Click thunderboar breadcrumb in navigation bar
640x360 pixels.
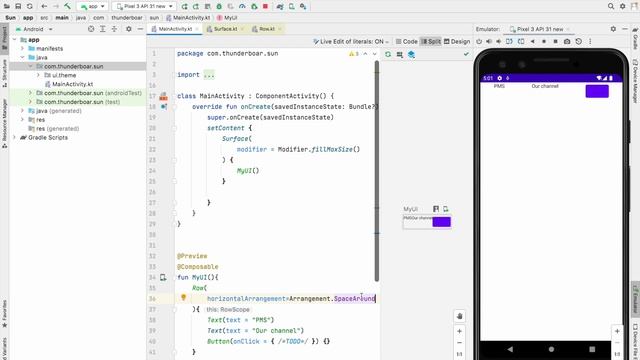127,18
